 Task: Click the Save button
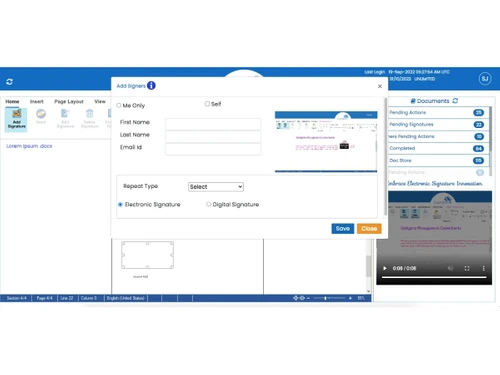(x=343, y=229)
